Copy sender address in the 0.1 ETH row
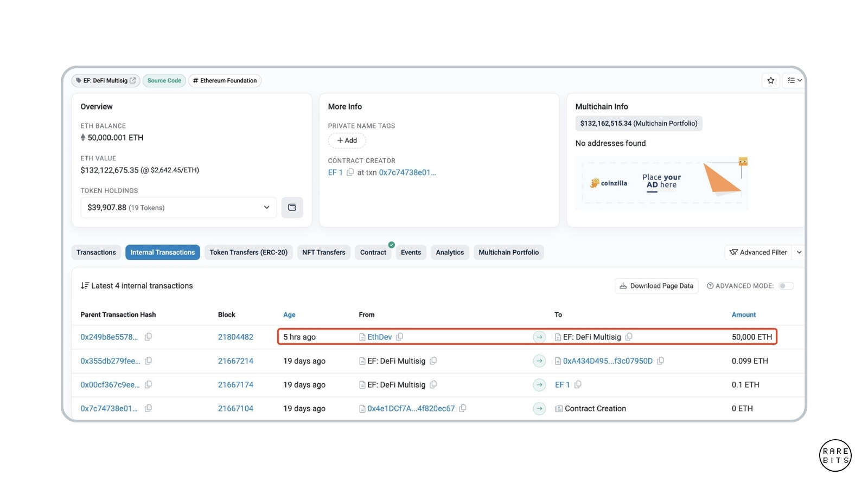The width and height of the screenshot is (868, 488). tap(433, 384)
